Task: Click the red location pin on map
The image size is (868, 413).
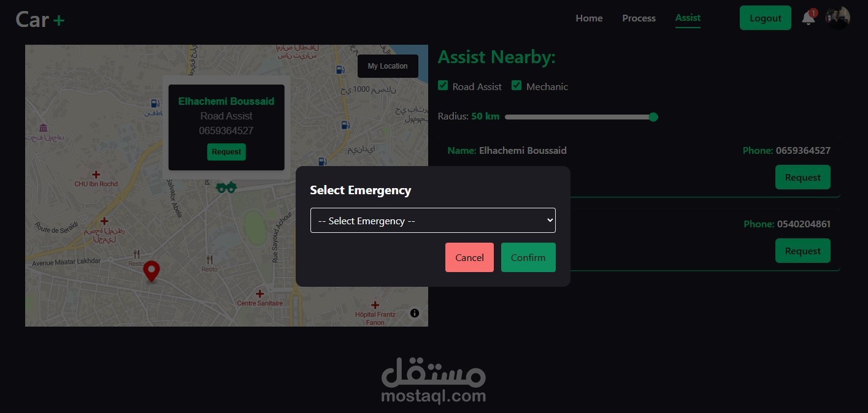Action: pos(152,271)
